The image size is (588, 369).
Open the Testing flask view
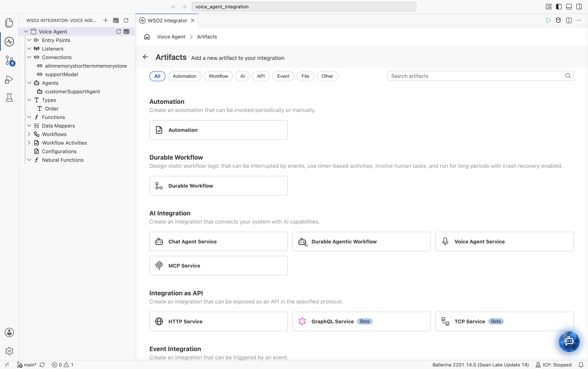point(9,98)
